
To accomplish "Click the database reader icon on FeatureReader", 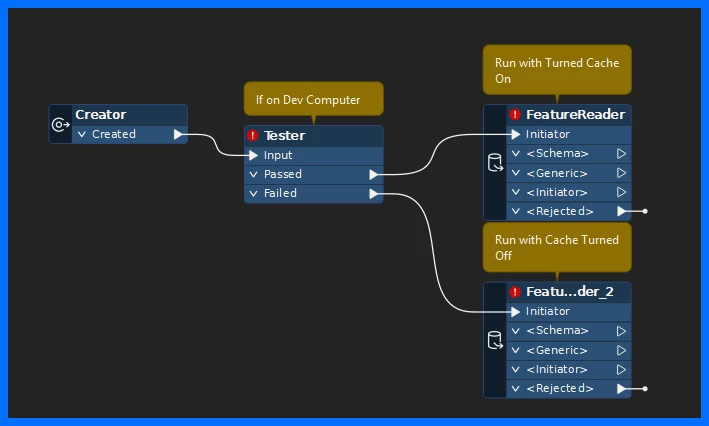I will click(495, 163).
